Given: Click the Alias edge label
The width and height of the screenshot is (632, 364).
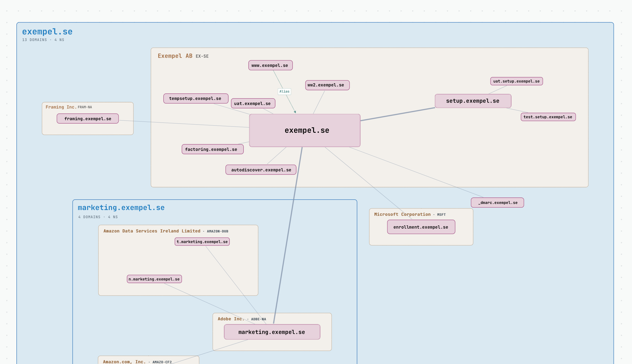Looking at the screenshot, I should tap(284, 91).
